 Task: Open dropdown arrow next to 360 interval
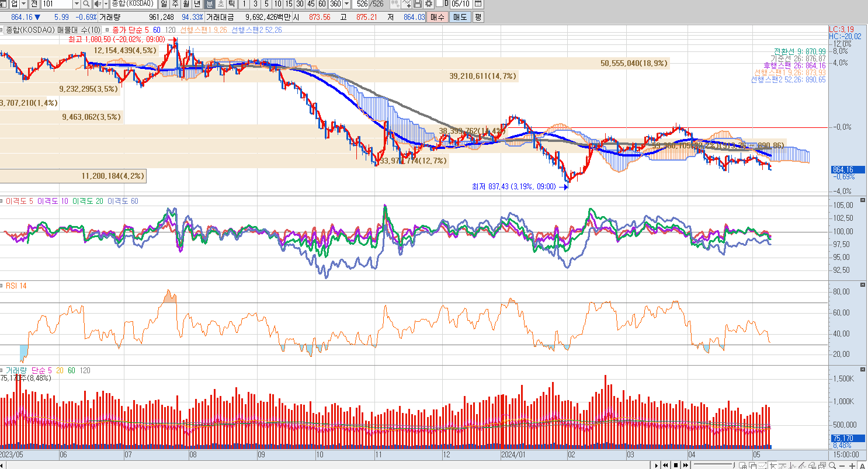point(347,4)
